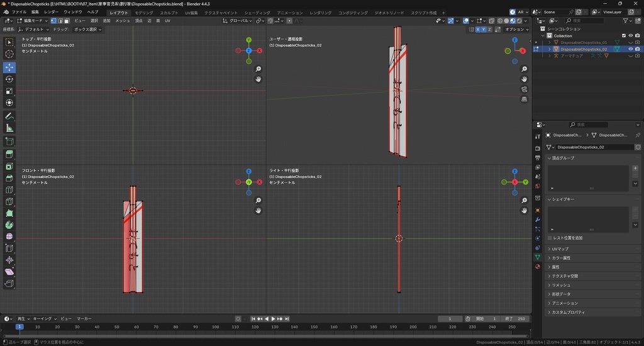Select the Scale tool in the toolbar
Image resolution: width=644 pixels, height=346 pixels.
pyautogui.click(x=9, y=91)
